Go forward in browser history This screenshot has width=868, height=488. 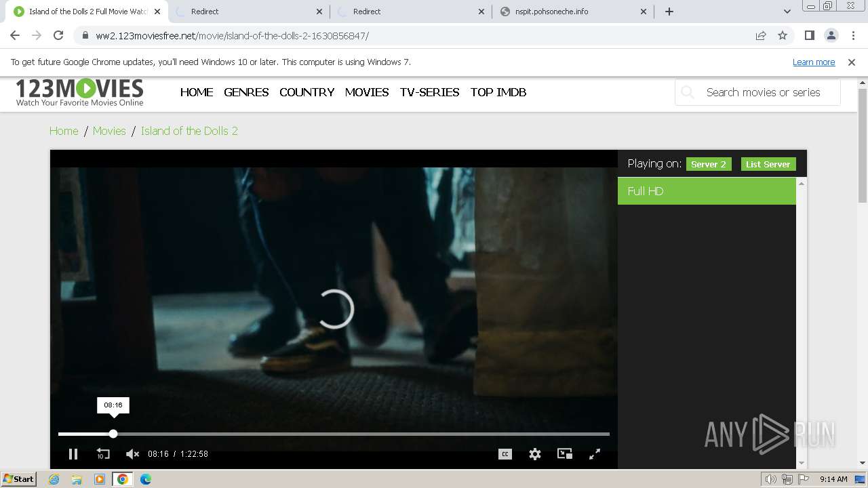[37, 35]
